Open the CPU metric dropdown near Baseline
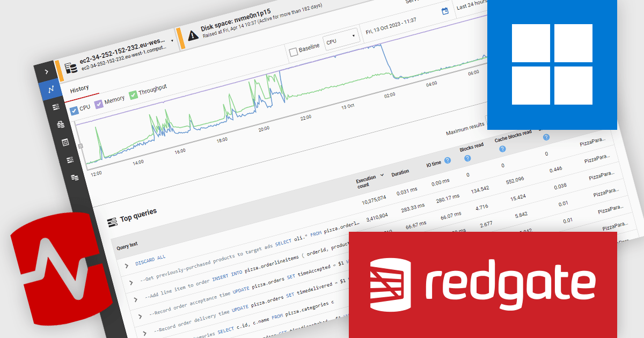The width and height of the screenshot is (644, 338). click(341, 39)
